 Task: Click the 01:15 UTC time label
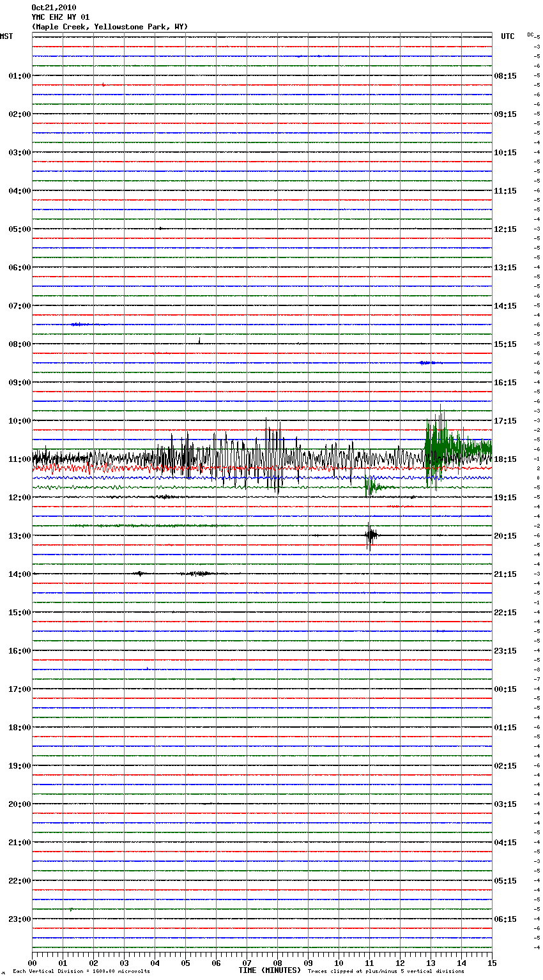(x=505, y=728)
